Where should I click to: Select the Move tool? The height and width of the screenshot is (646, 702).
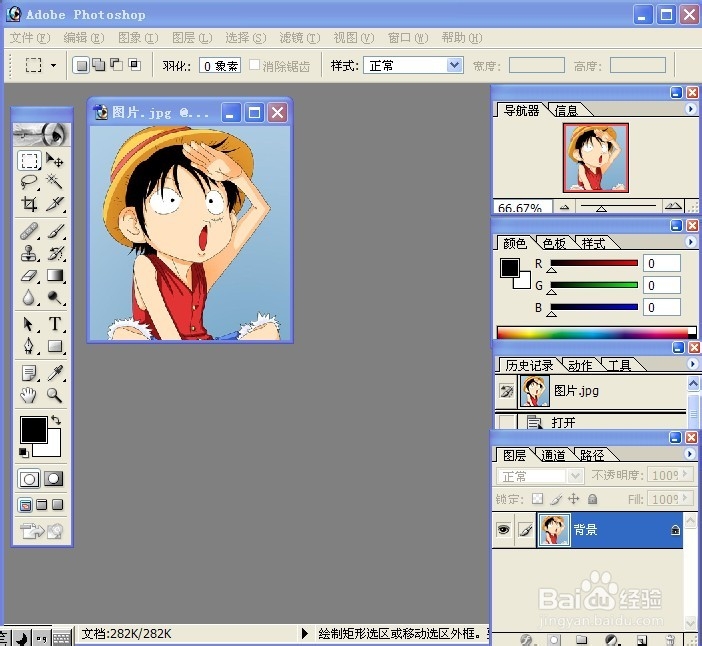55,160
